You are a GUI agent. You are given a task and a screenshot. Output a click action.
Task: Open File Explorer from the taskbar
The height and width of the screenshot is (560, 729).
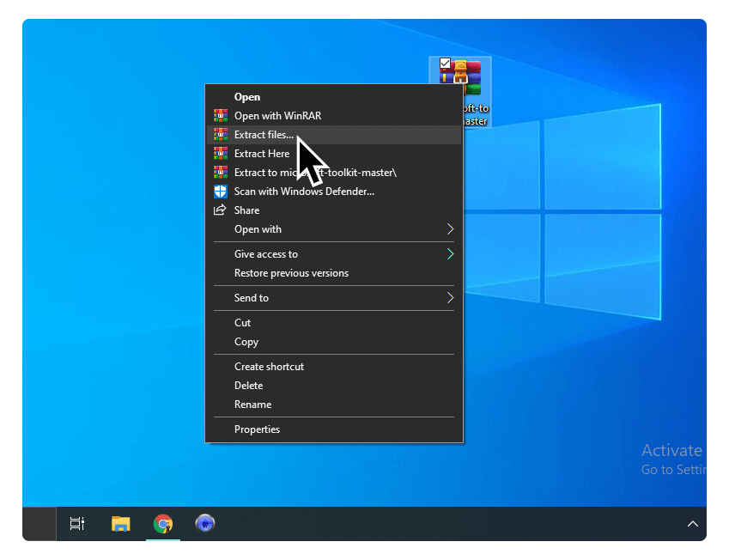point(120,524)
